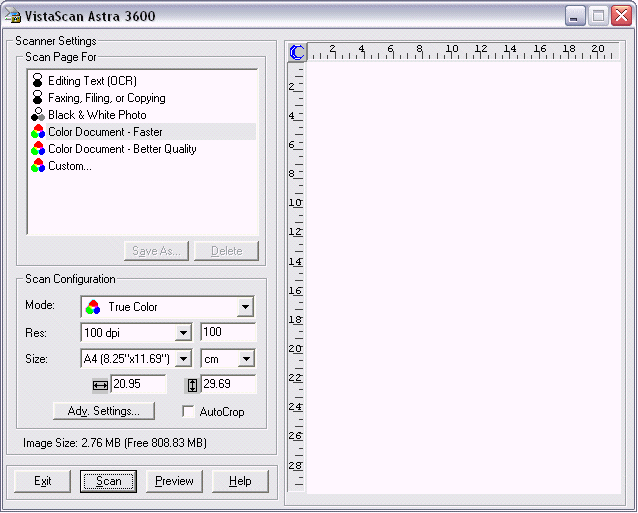Click the Color Document - Faster RGB icon
Viewport: 638px width, 513px height.
[x=38, y=132]
